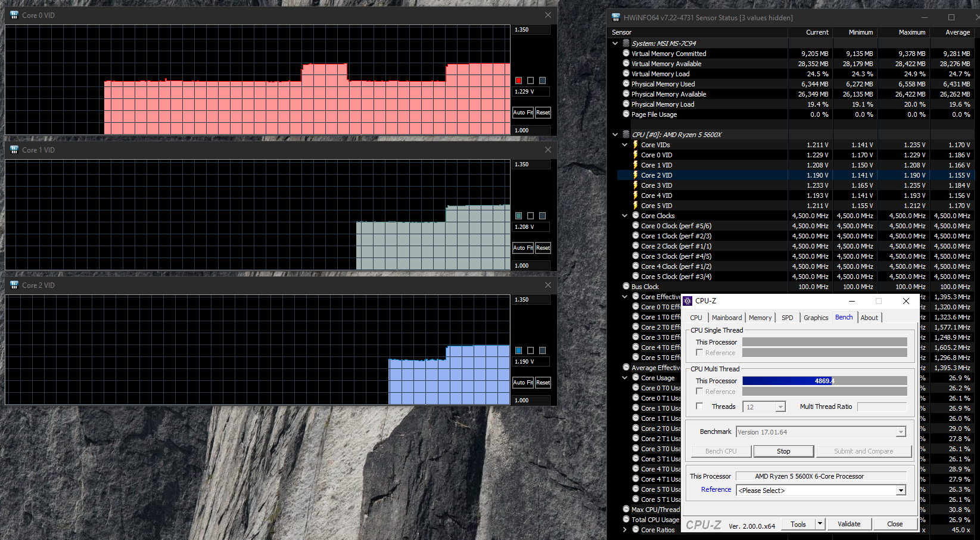This screenshot has width=980, height=540.
Task: Collapse the Core VIDs tree node
Action: tap(625, 145)
